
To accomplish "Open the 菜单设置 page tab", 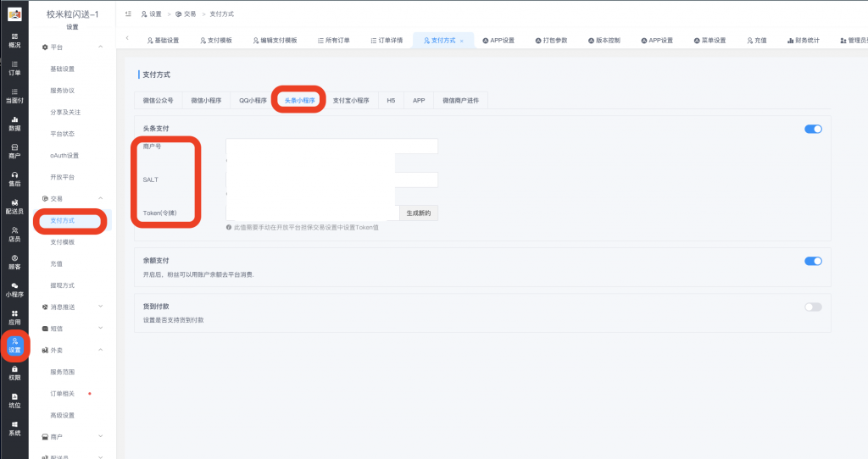I will [709, 41].
